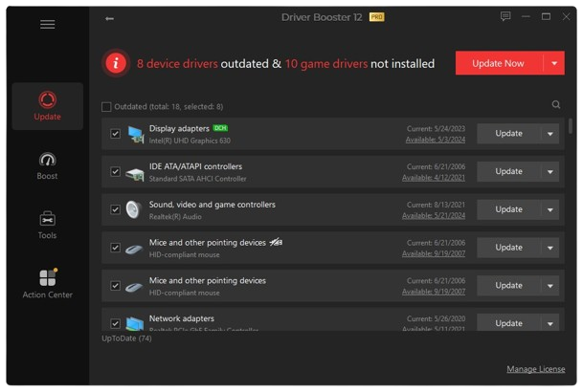Open the Boost section
This screenshot has height=392, width=583.
pyautogui.click(x=47, y=166)
